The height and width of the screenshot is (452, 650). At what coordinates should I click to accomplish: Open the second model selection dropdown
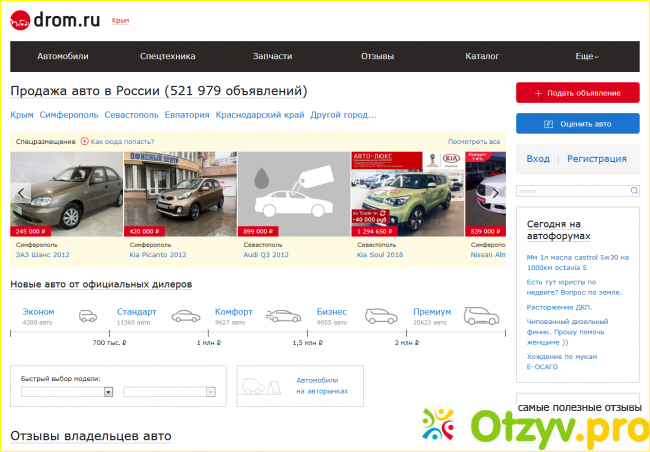point(169,391)
